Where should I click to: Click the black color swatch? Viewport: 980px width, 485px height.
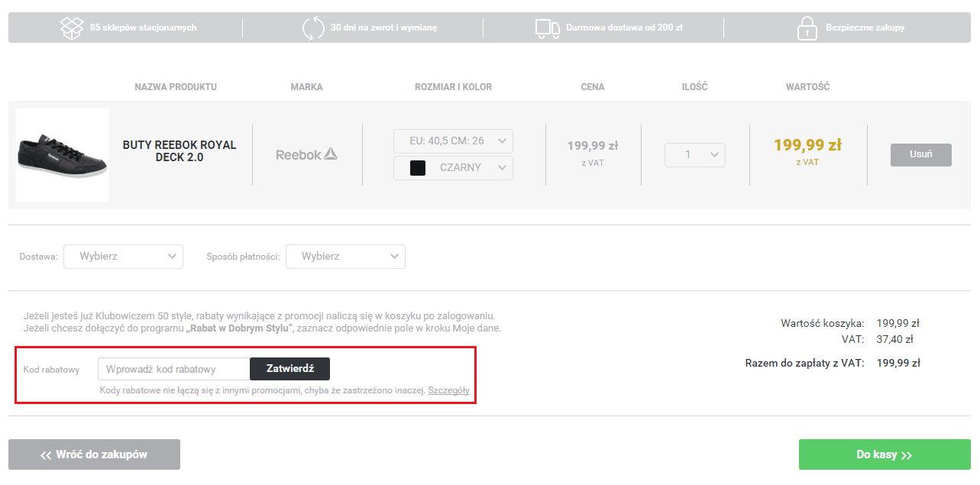(x=418, y=168)
